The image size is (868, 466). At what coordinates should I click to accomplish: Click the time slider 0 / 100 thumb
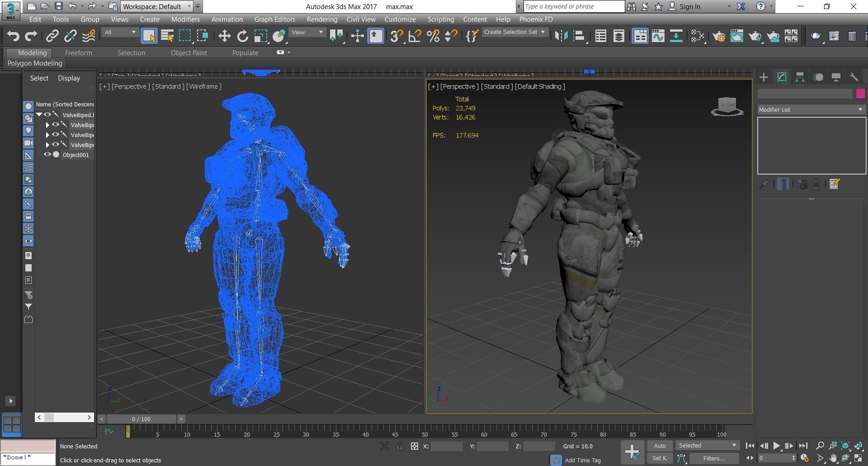tap(141, 419)
